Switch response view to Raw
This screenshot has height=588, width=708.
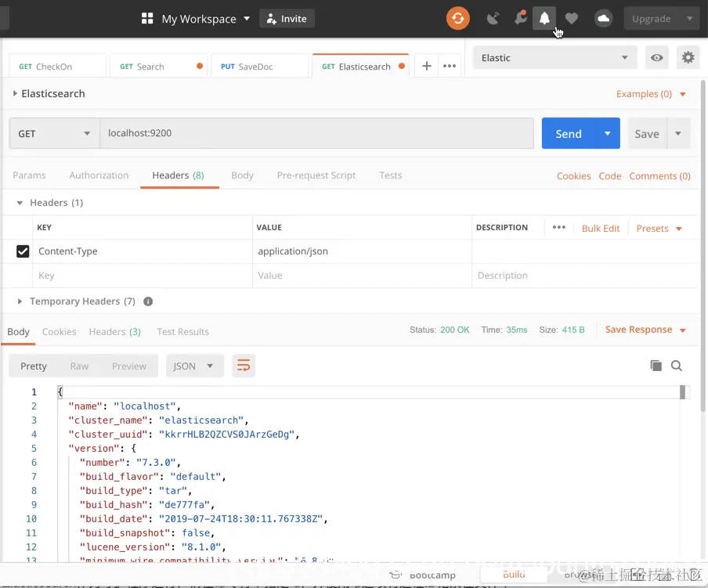click(x=79, y=366)
